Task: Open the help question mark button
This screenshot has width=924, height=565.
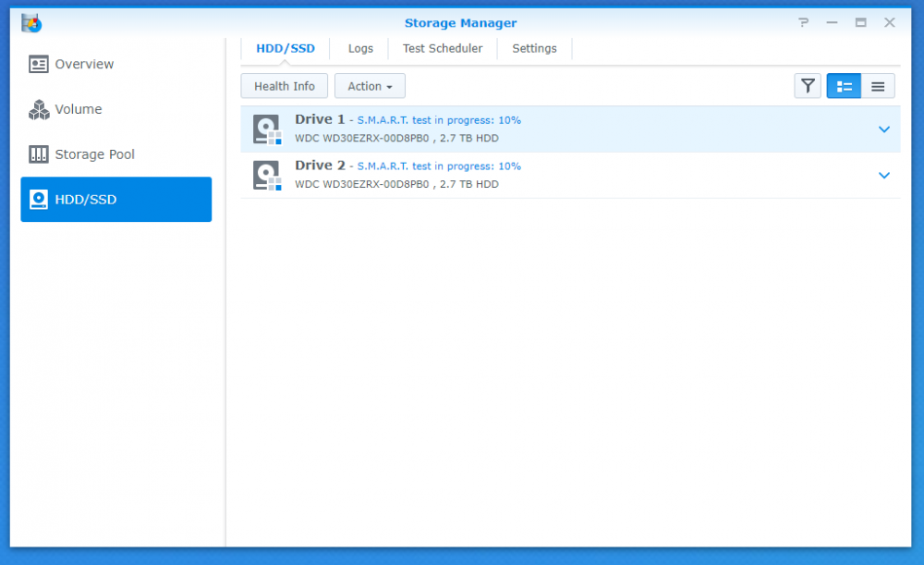Action: (x=804, y=23)
